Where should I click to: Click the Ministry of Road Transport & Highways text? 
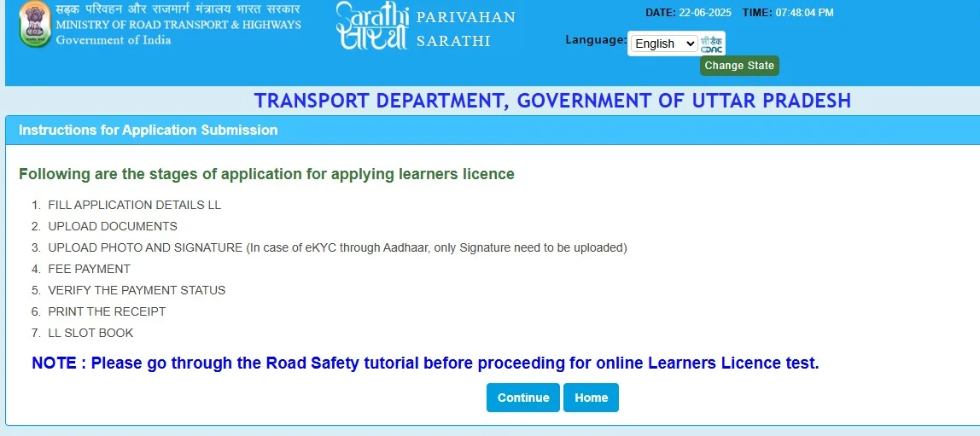[178, 25]
